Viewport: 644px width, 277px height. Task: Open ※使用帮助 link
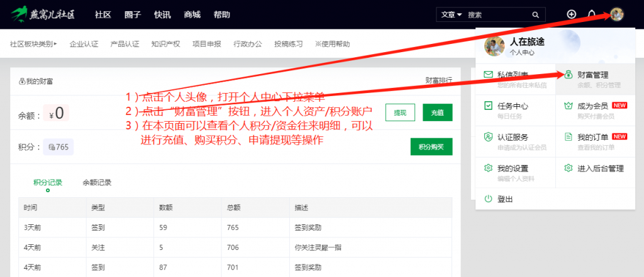(333, 44)
